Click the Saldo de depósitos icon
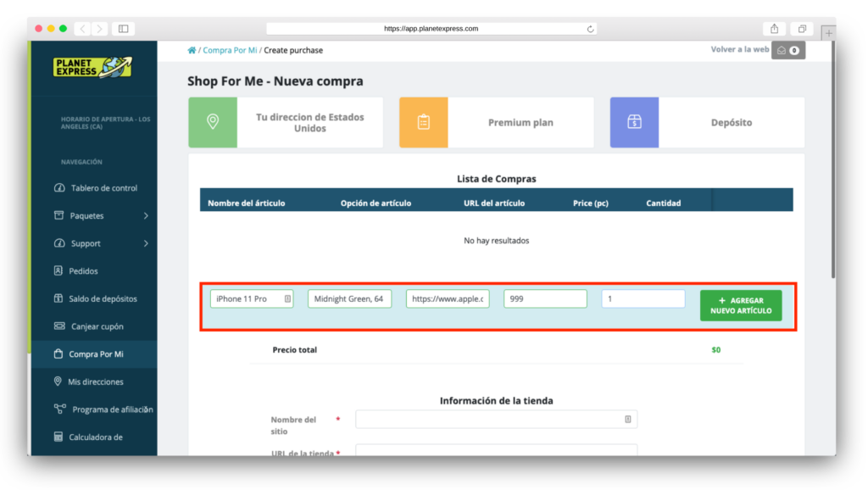 (x=58, y=298)
